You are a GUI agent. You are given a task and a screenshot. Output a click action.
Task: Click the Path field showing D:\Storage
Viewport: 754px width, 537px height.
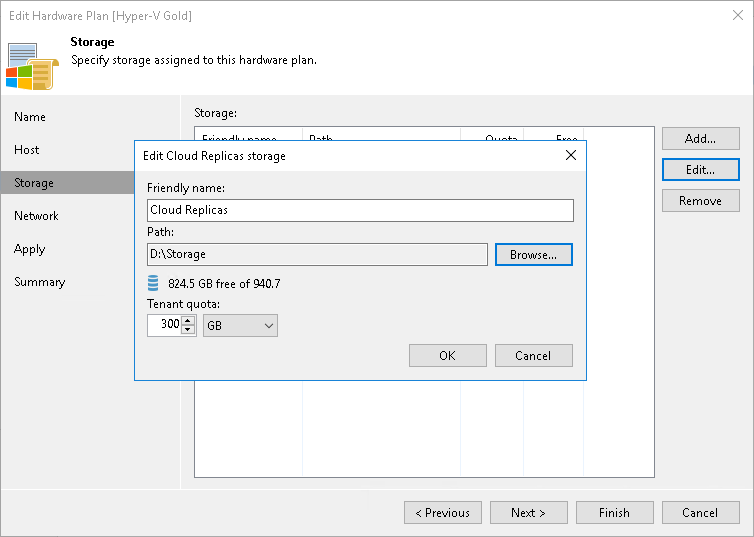(317, 254)
